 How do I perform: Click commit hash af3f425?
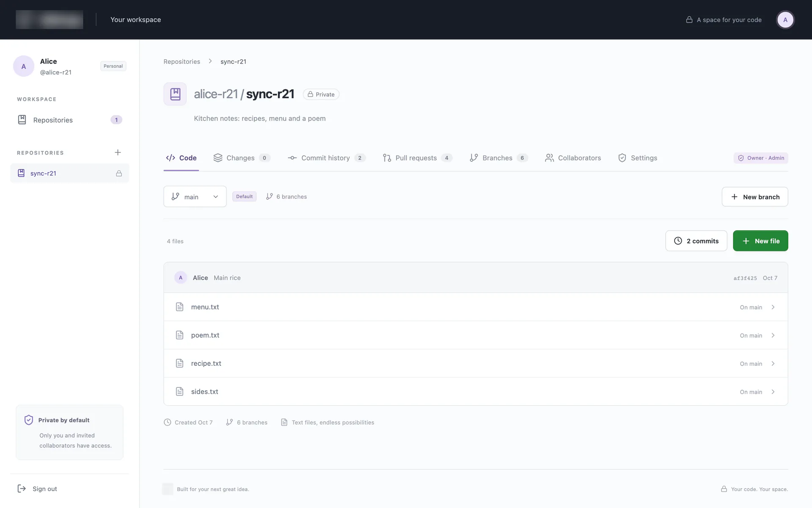click(745, 278)
